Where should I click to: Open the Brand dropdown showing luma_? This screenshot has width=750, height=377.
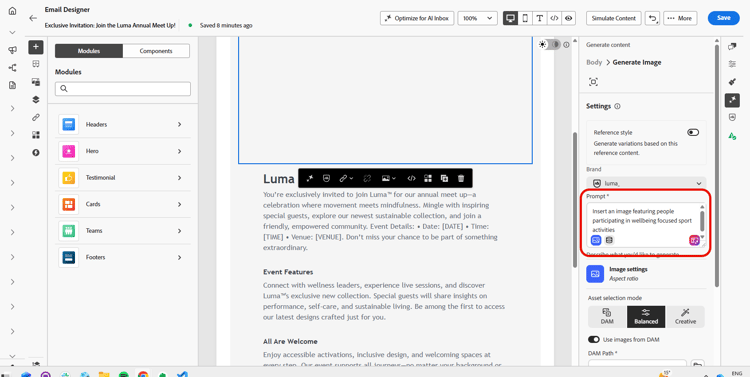point(646,183)
